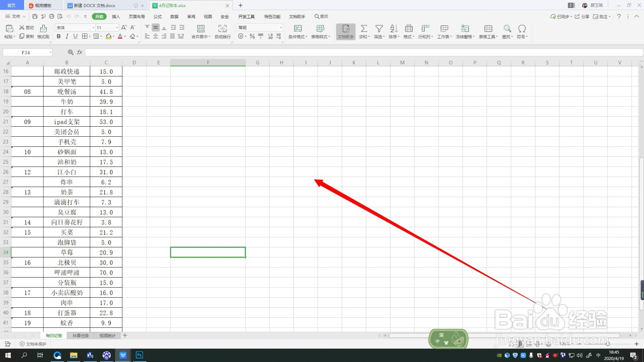Open Photoshop from the taskbar
Image resolution: width=644 pixels, height=362 pixels.
click(139, 355)
